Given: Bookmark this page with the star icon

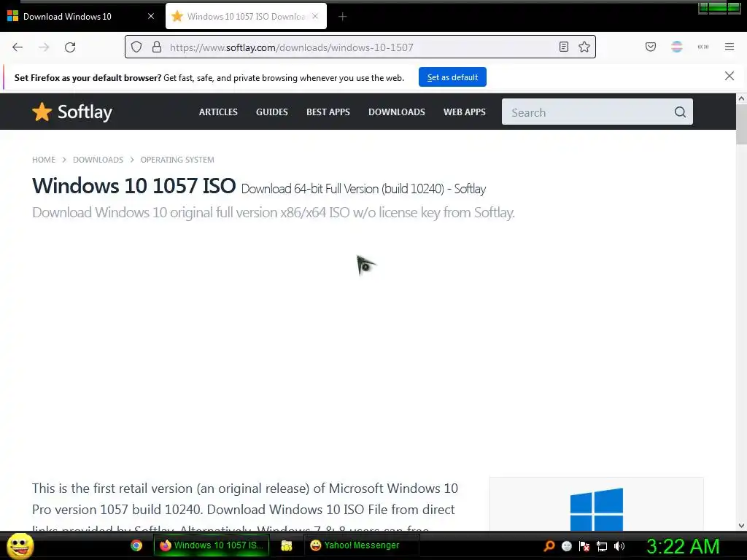Looking at the screenshot, I should click(584, 47).
